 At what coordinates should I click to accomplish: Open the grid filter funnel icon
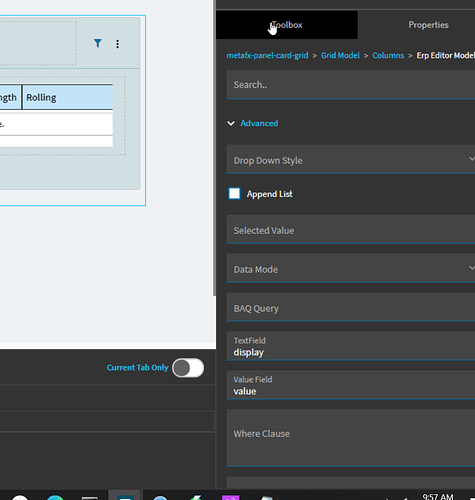(98, 43)
